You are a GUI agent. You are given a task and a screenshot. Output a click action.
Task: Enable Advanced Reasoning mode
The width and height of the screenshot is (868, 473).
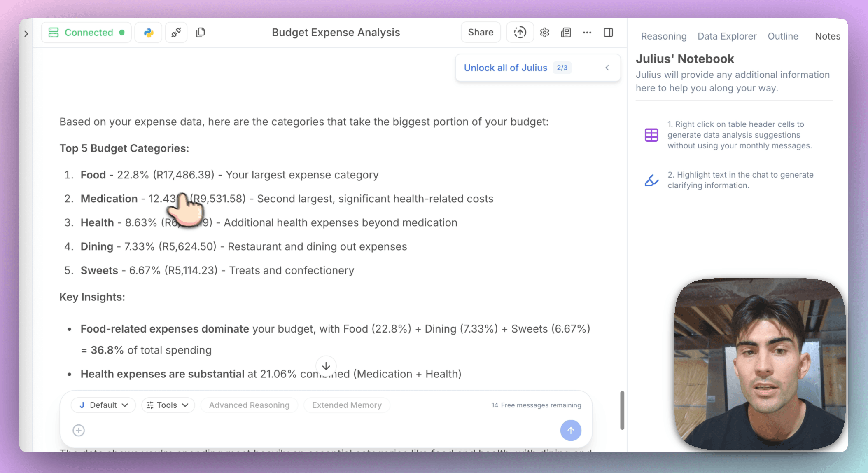[x=249, y=405]
